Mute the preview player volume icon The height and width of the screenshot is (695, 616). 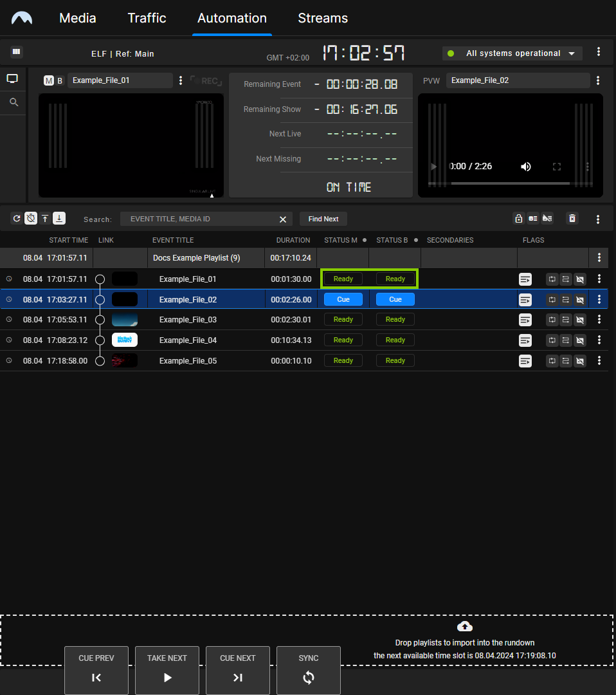tap(526, 166)
